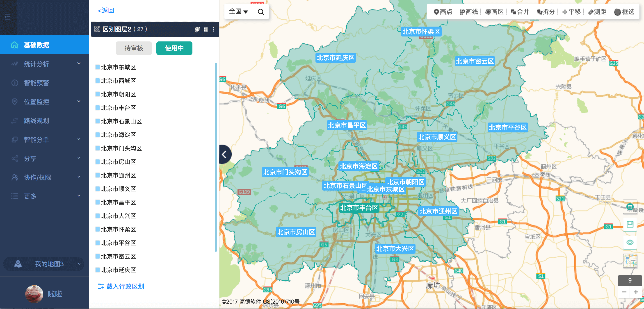644x309 pixels.
Task: Expand the 协作/权限 menu
Action: [44, 177]
